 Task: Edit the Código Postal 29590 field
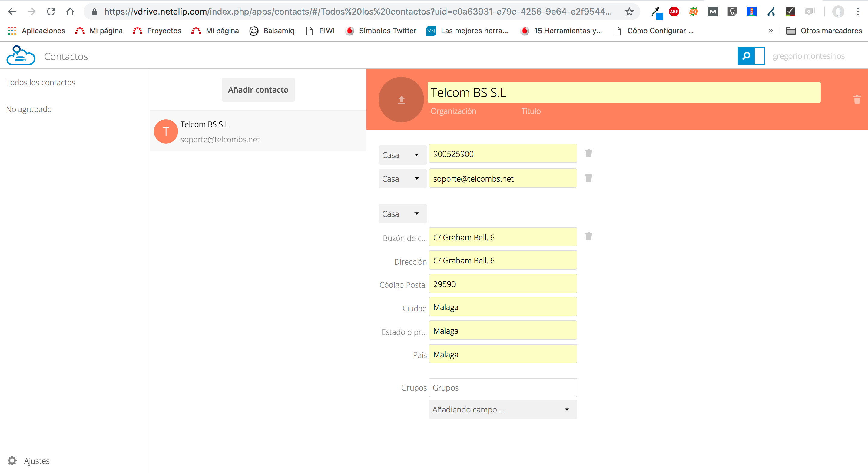[x=503, y=284]
